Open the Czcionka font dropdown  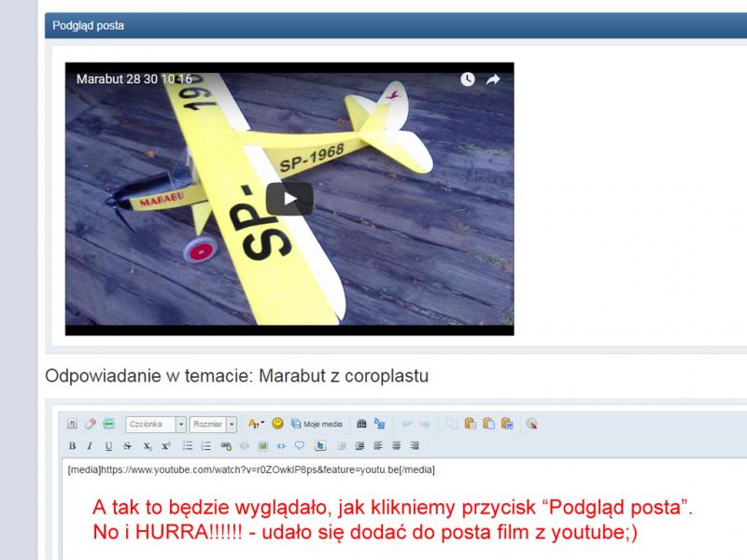point(181,424)
